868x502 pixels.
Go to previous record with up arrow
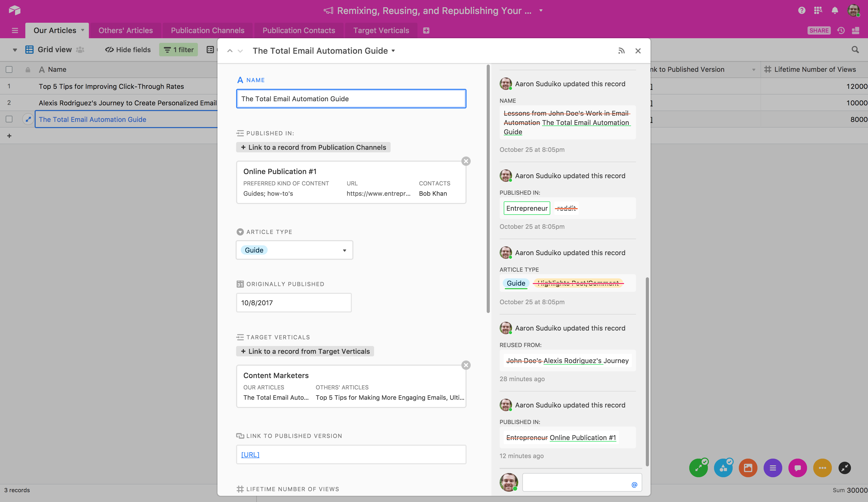tap(230, 51)
